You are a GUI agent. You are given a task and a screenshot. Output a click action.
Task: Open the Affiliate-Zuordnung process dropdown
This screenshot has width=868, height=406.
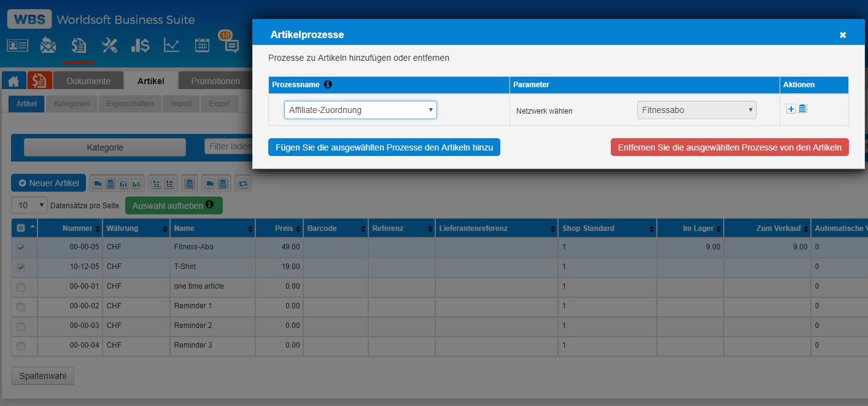(360, 110)
